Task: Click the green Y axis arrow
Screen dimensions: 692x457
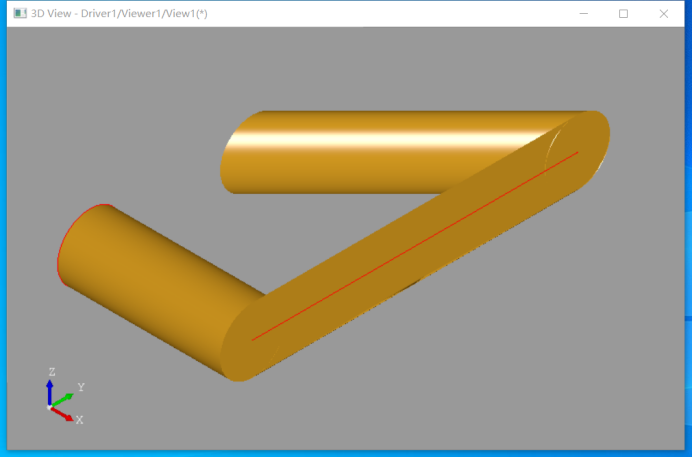Action: coord(62,400)
